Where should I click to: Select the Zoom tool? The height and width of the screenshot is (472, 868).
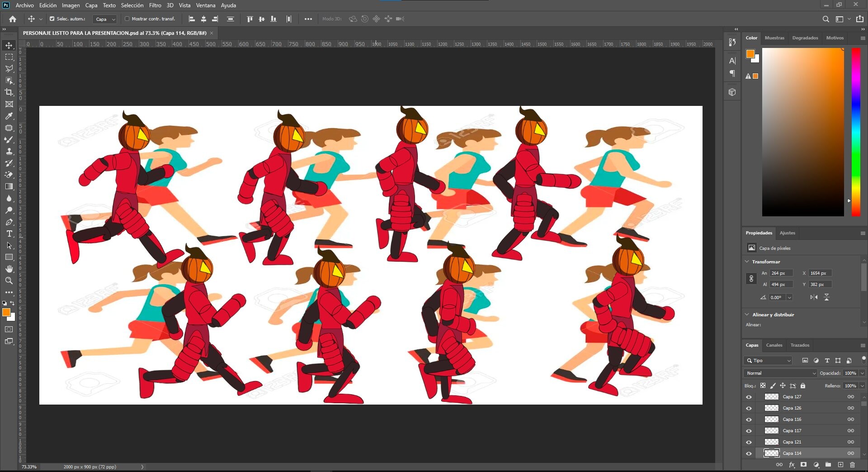click(9, 280)
